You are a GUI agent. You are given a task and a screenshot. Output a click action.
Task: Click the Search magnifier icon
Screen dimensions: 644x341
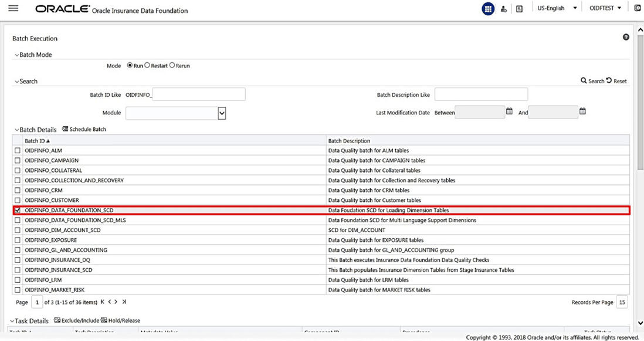584,80
